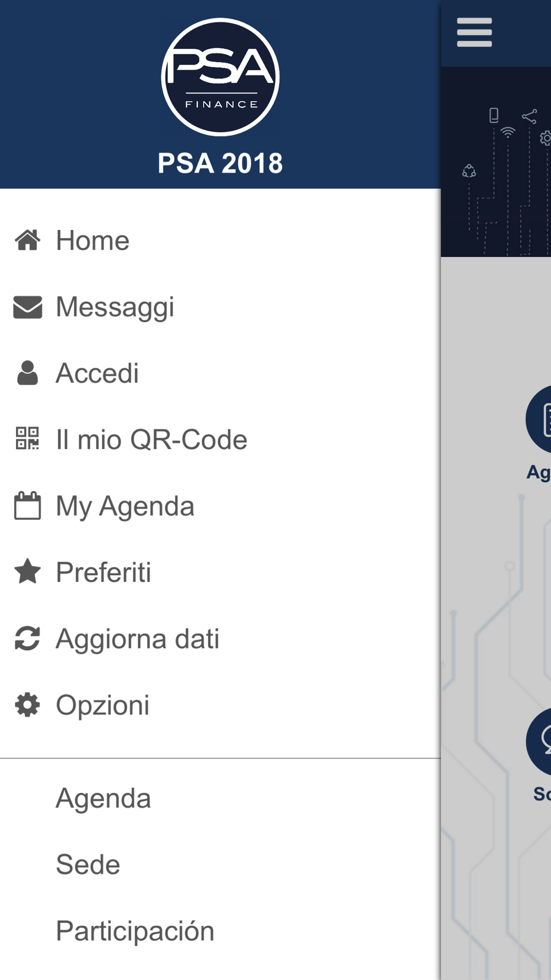551x980 pixels.
Task: Open Messaggi from the side menu
Action: (x=220, y=307)
